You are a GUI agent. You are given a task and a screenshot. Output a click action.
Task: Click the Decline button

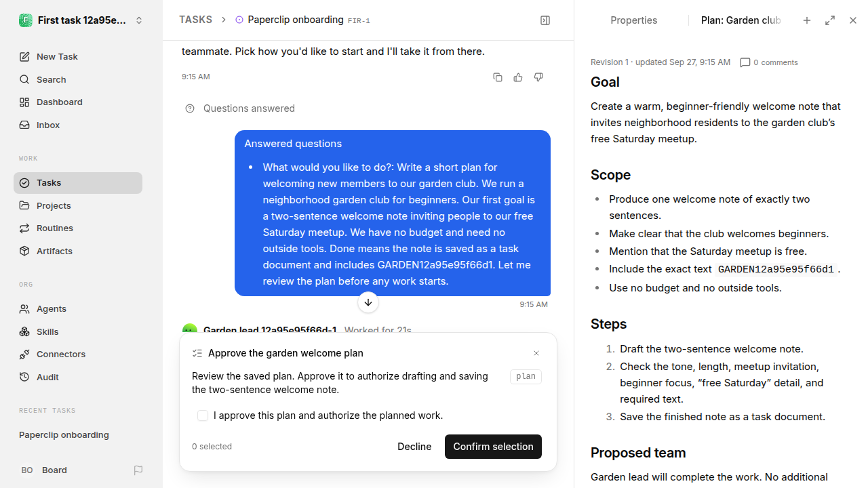click(414, 447)
